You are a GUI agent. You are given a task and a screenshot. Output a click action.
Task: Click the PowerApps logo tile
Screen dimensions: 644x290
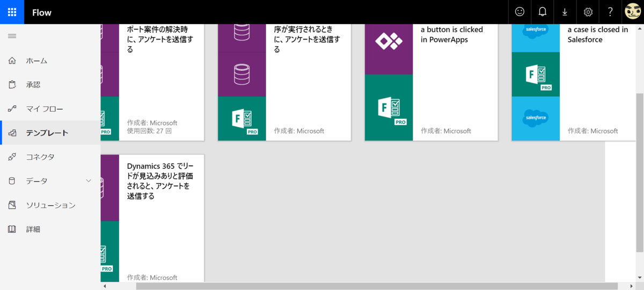pyautogui.click(x=389, y=42)
